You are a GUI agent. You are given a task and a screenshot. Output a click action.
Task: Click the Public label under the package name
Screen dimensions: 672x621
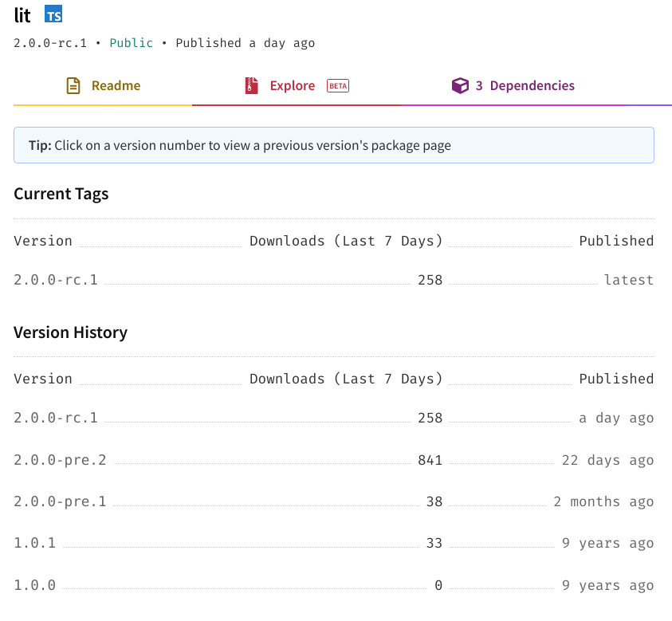[x=131, y=43]
